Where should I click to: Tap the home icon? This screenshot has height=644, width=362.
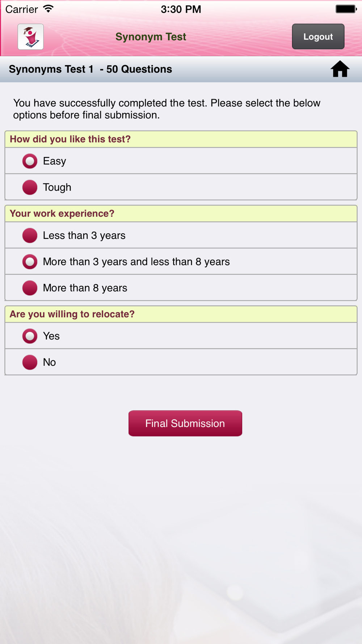click(x=340, y=69)
